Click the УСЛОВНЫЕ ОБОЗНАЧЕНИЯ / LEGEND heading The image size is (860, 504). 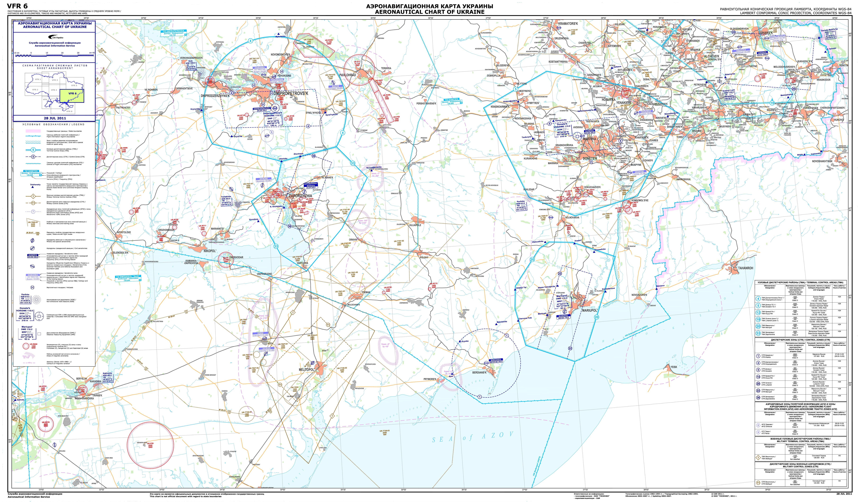54,124
